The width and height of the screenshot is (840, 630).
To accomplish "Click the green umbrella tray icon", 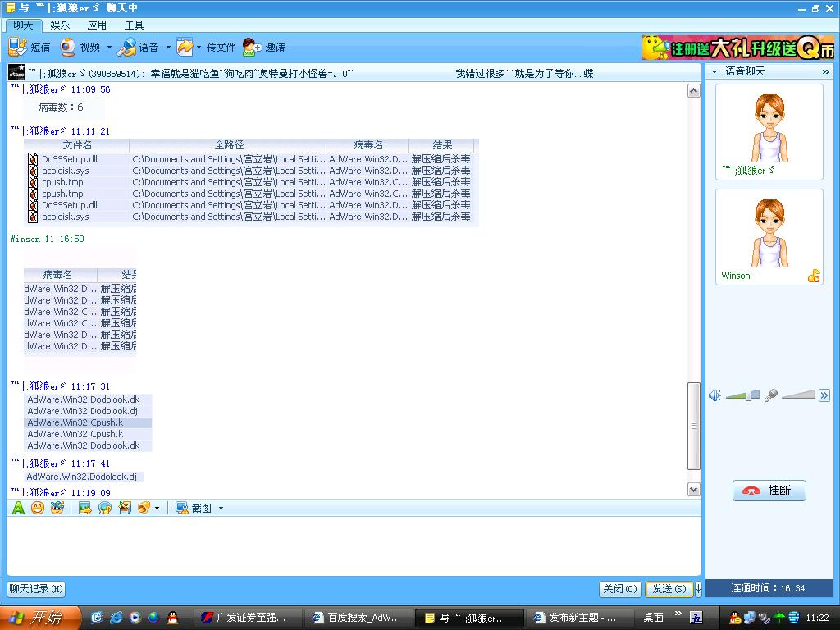I will tap(779, 619).
